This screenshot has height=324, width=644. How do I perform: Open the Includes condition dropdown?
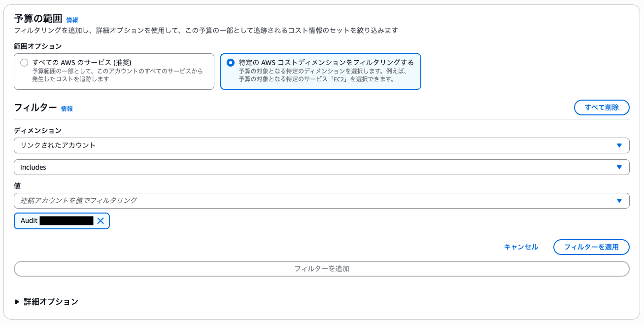pos(320,167)
